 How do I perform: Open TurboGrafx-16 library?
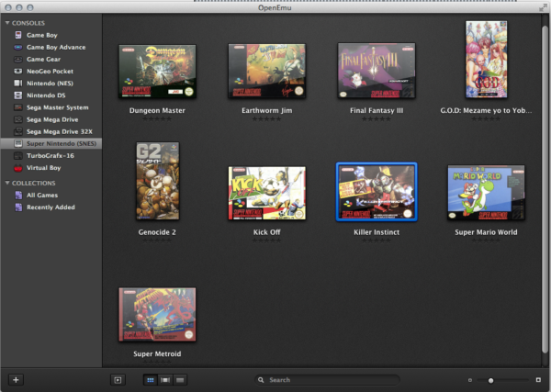[51, 155]
